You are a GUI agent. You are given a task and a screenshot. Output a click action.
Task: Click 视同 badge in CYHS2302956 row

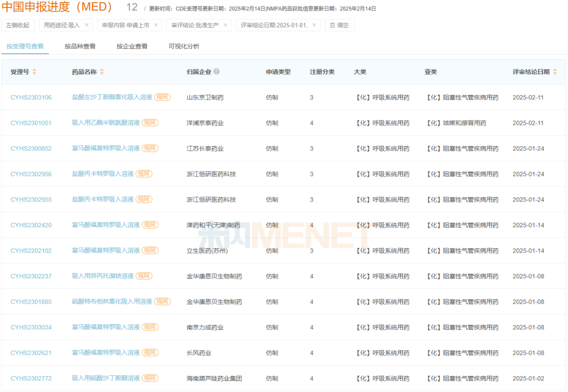[144, 174]
